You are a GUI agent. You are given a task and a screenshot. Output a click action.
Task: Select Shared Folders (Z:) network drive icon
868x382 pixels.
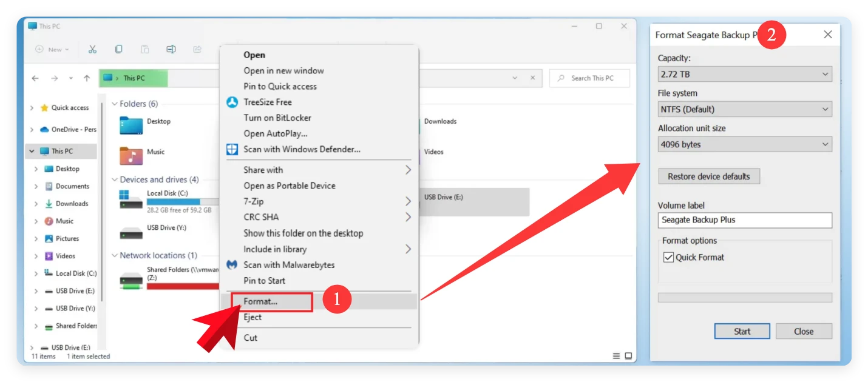point(131,280)
